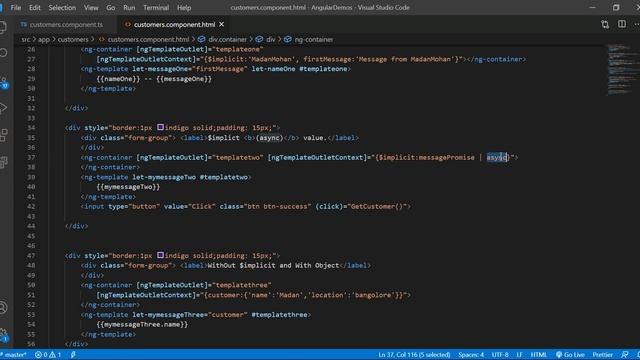Expand the customers folder breadcrumb

(x=73, y=40)
